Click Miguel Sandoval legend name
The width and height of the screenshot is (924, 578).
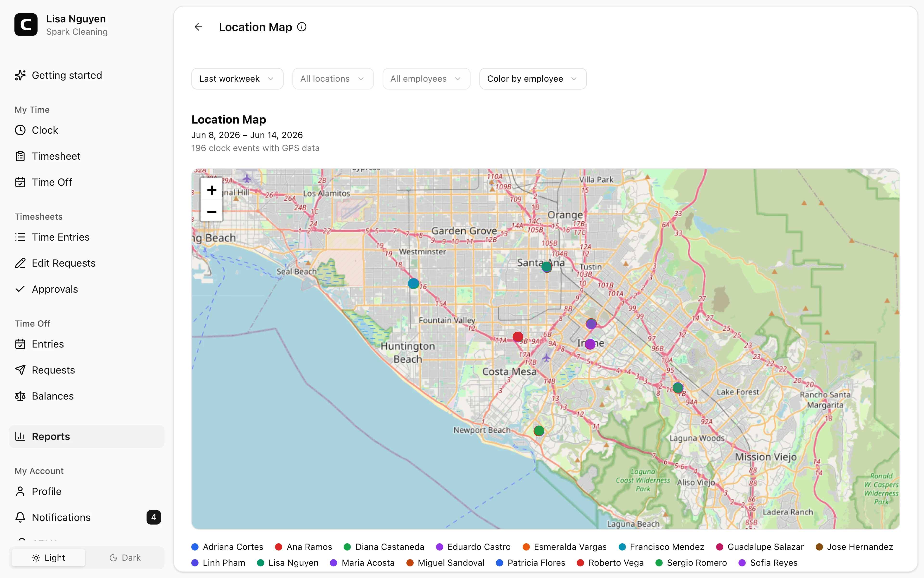pyautogui.click(x=451, y=563)
